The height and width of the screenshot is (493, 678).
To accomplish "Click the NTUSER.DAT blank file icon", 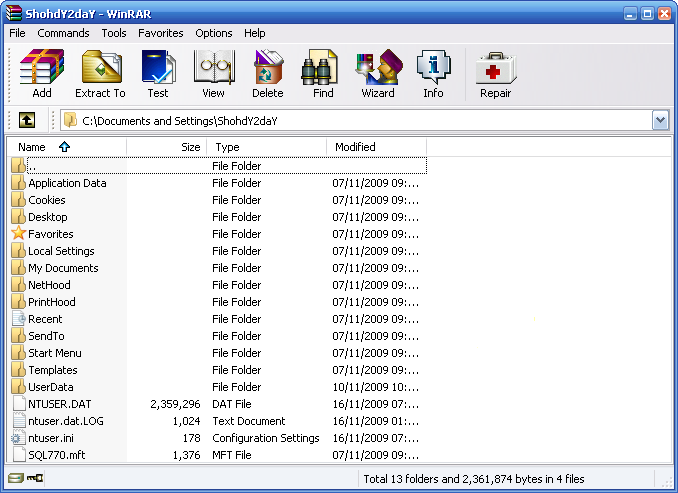I will click(19, 403).
